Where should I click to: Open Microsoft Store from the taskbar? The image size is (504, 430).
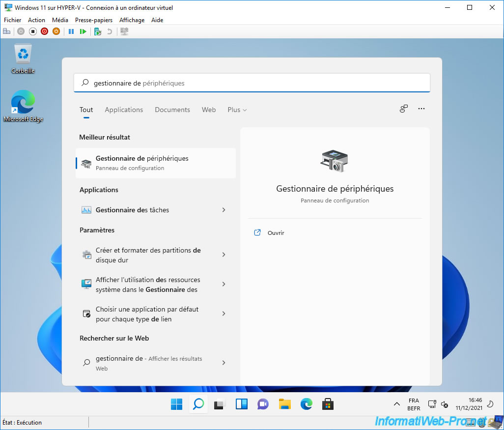[328, 404]
